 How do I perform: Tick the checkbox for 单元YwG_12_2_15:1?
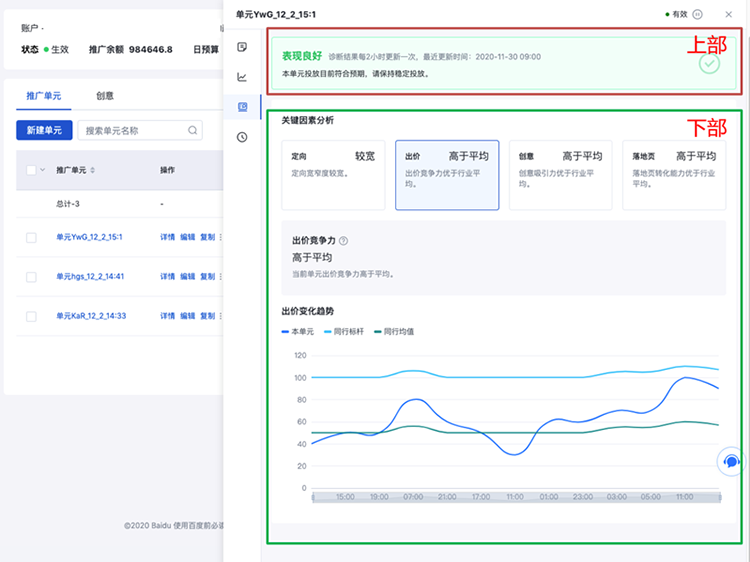click(31, 237)
